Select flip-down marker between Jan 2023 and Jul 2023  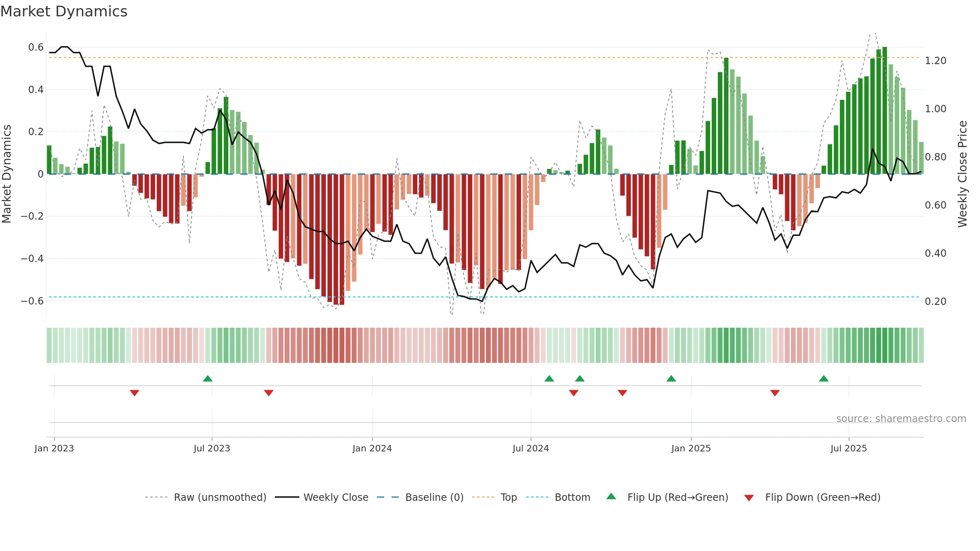click(135, 393)
